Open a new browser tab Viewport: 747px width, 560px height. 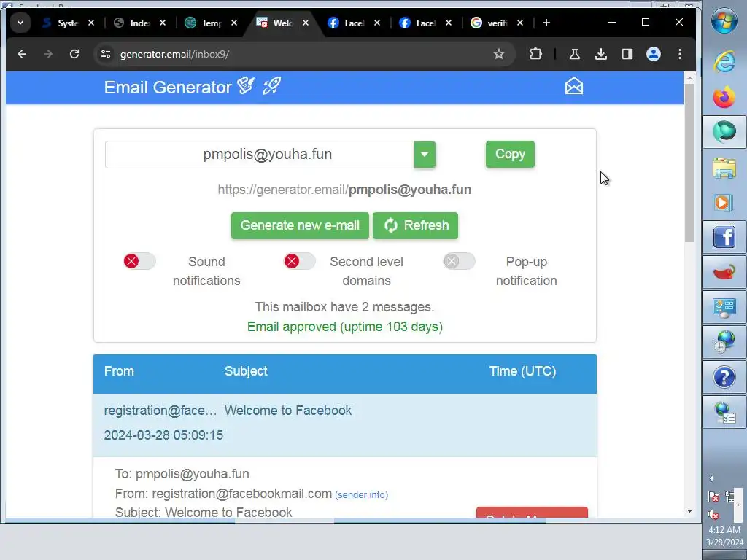click(546, 23)
